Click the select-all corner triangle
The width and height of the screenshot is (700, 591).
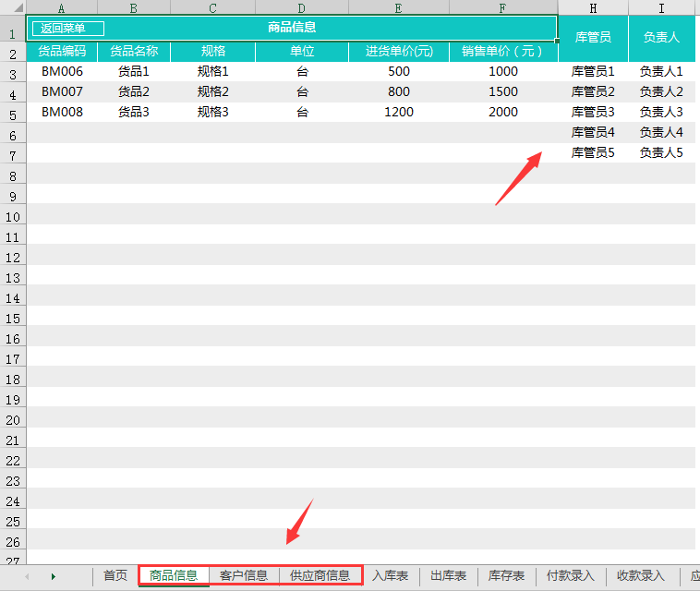click(18, 7)
